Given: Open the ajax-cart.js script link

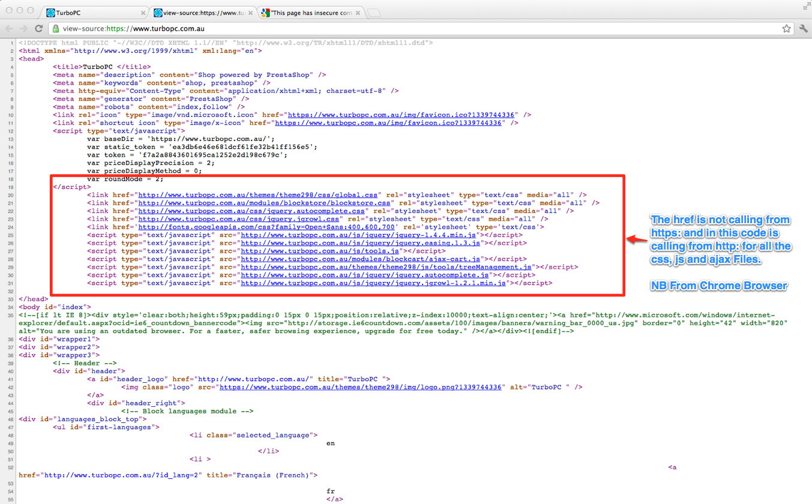Looking at the screenshot, I should click(x=360, y=259).
